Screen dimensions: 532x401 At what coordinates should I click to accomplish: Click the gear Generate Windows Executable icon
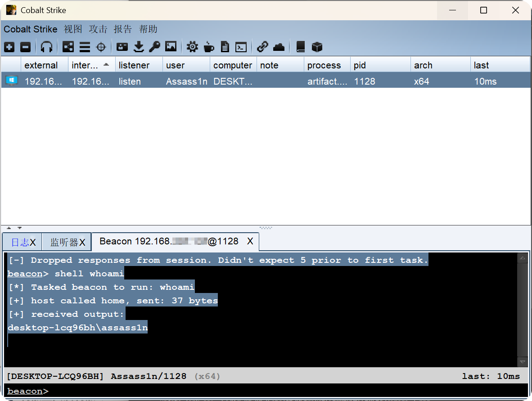point(192,47)
